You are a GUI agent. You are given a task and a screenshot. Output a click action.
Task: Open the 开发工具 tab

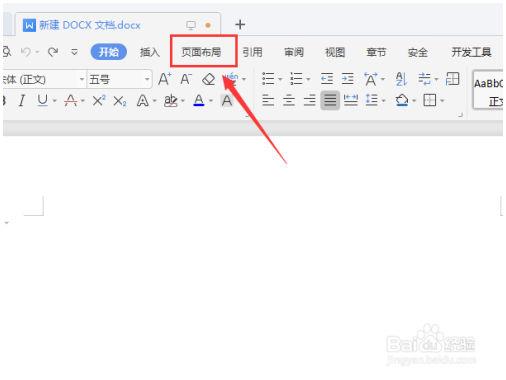(471, 52)
